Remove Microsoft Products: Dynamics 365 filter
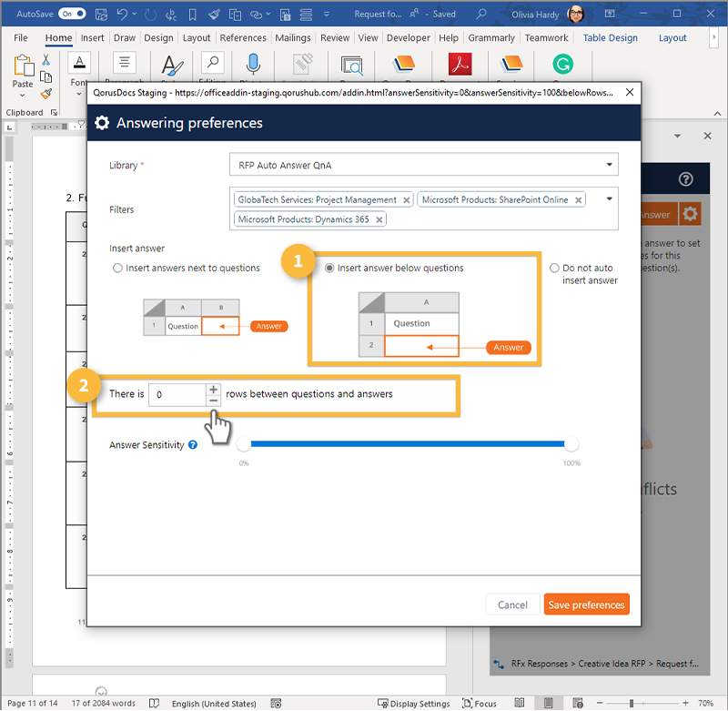This screenshot has height=711, width=728. 379,219
